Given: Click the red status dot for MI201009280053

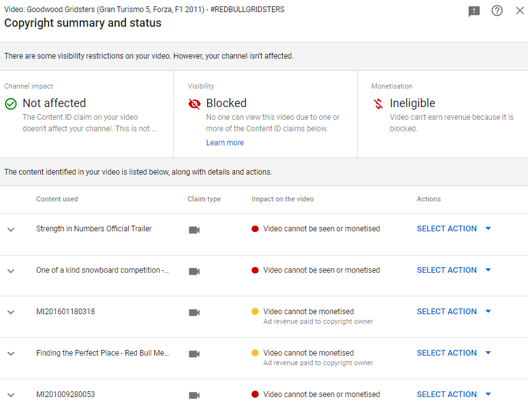Looking at the screenshot, I should click(255, 395).
